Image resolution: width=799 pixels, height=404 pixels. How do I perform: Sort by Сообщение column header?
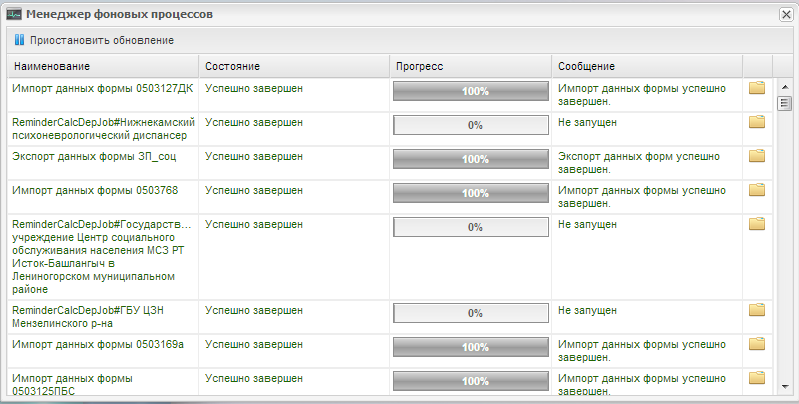(647, 66)
